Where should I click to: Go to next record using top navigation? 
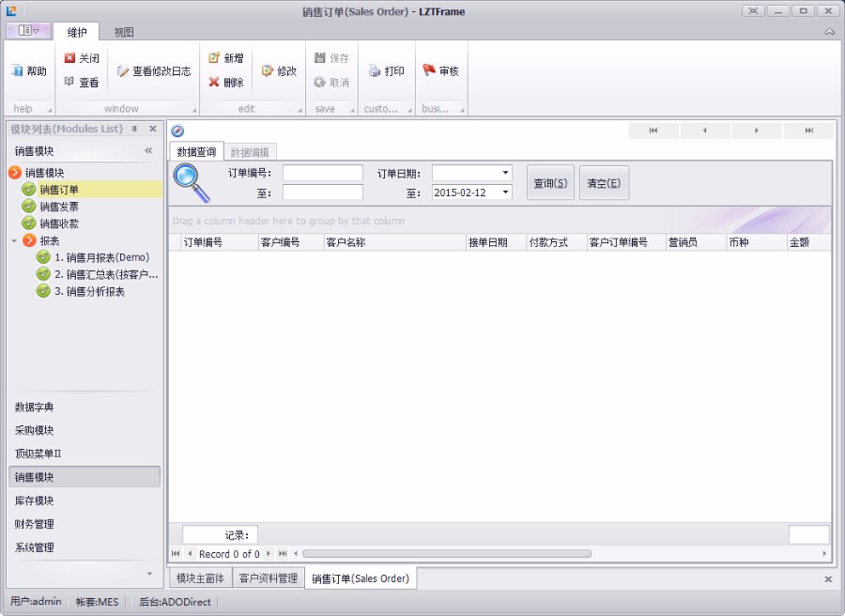756,131
